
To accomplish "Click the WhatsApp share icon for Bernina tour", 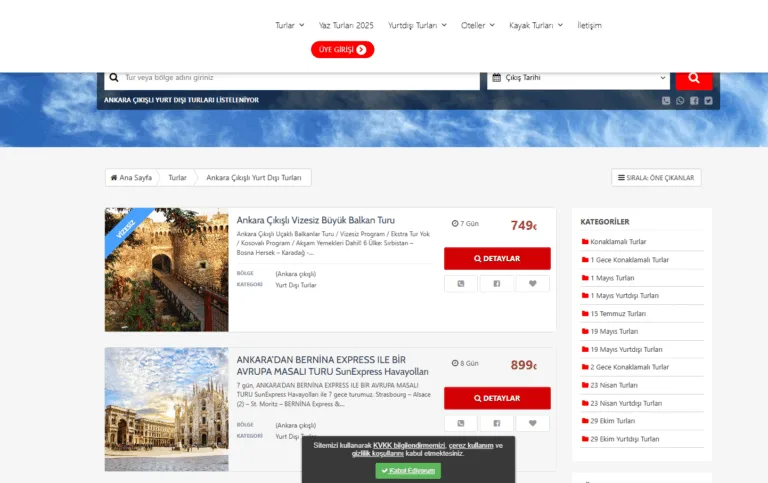I will click(461, 423).
